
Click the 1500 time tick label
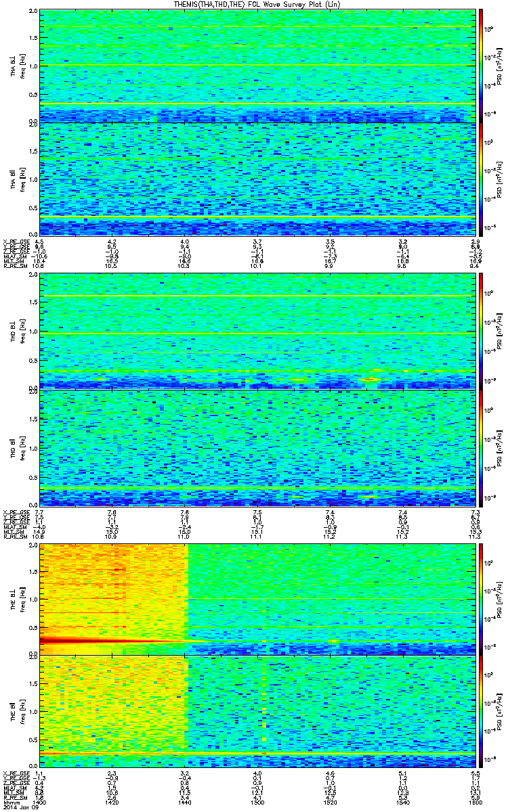[257, 802]
